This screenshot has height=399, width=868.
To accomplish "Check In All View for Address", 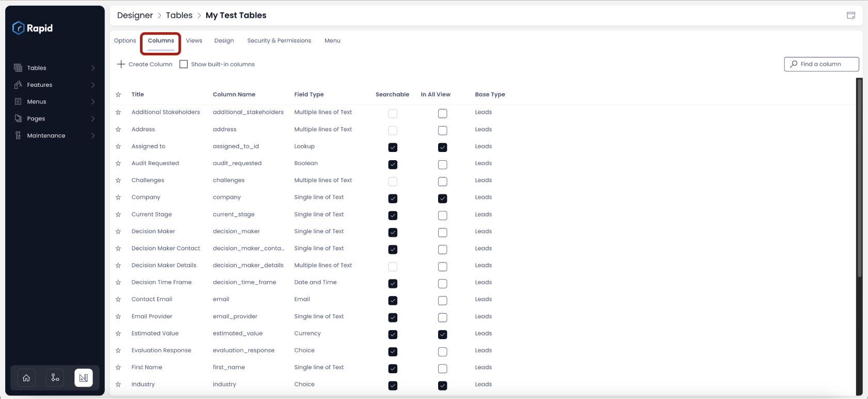I will [442, 130].
